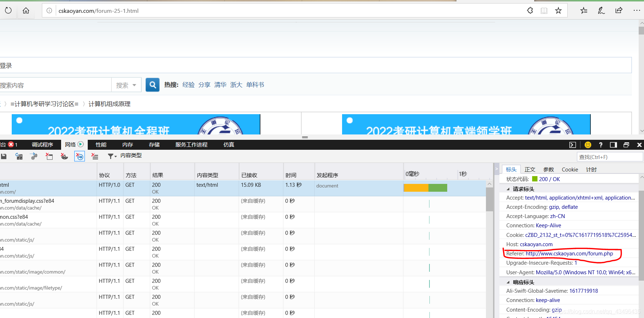
Task: Undock DevTools into a separate window
Action: coord(626,145)
